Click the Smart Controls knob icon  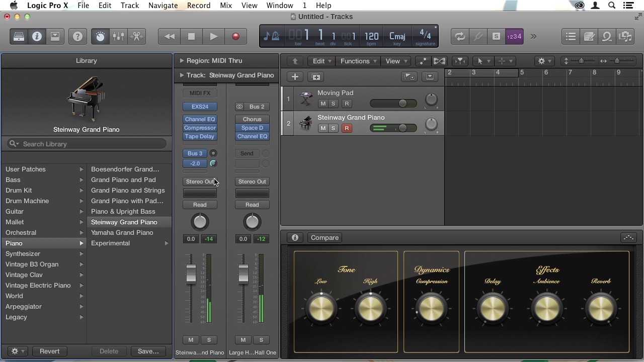coord(100,37)
